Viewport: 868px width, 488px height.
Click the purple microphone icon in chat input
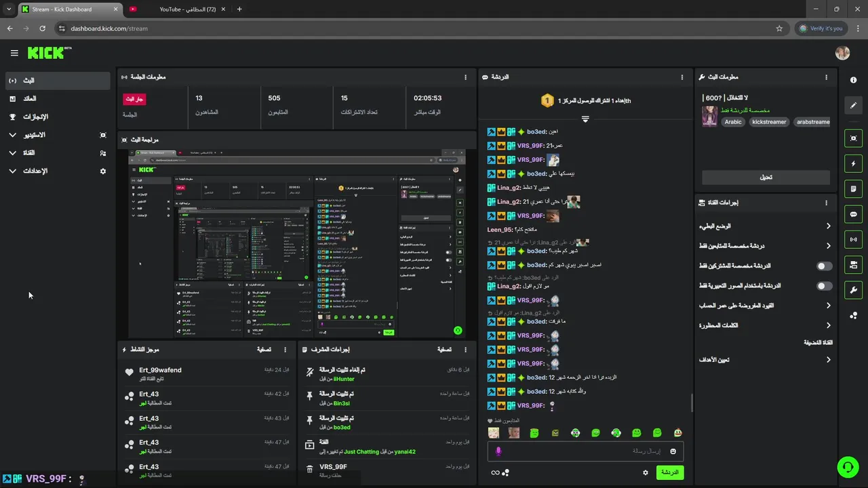tap(498, 451)
